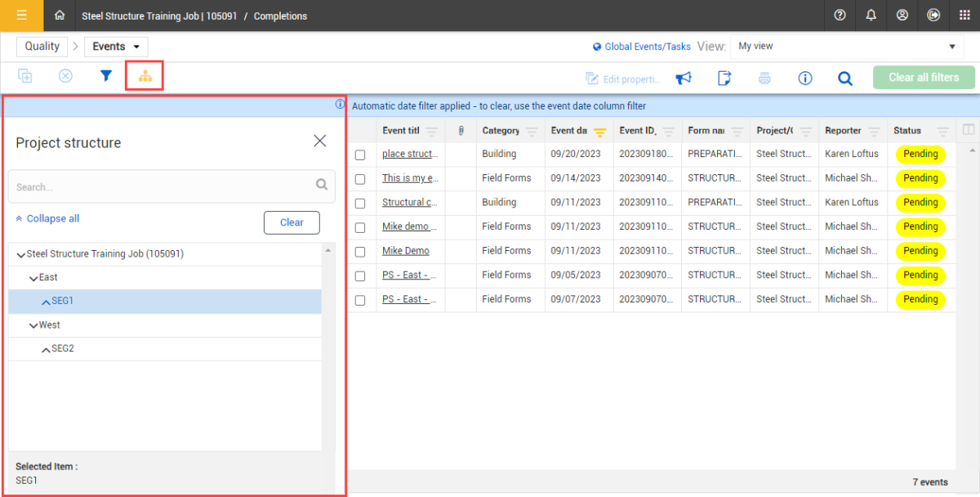980x497 pixels.
Task: Click the Quality breadcrumb item
Action: [x=42, y=47]
